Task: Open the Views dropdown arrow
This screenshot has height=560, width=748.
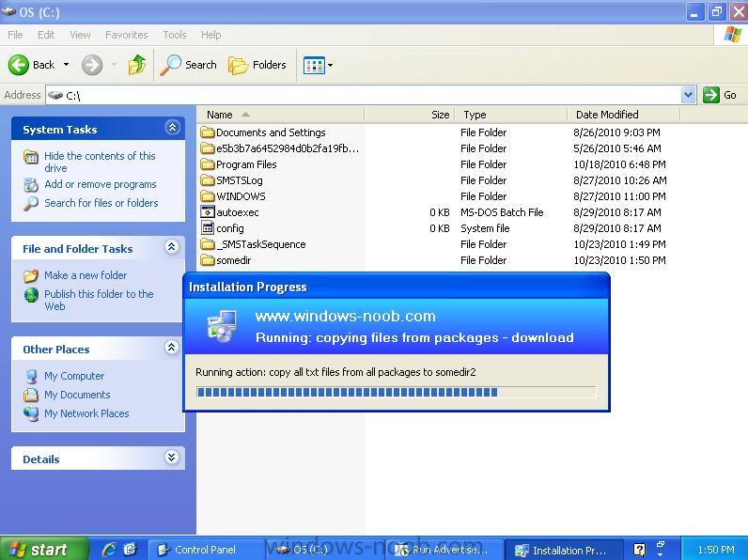Action: [330, 65]
